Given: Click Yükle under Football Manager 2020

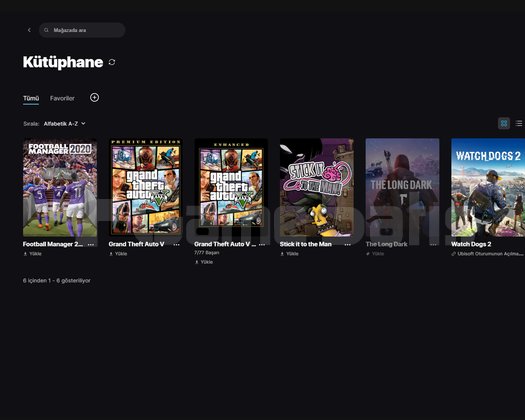Looking at the screenshot, I should coord(32,254).
